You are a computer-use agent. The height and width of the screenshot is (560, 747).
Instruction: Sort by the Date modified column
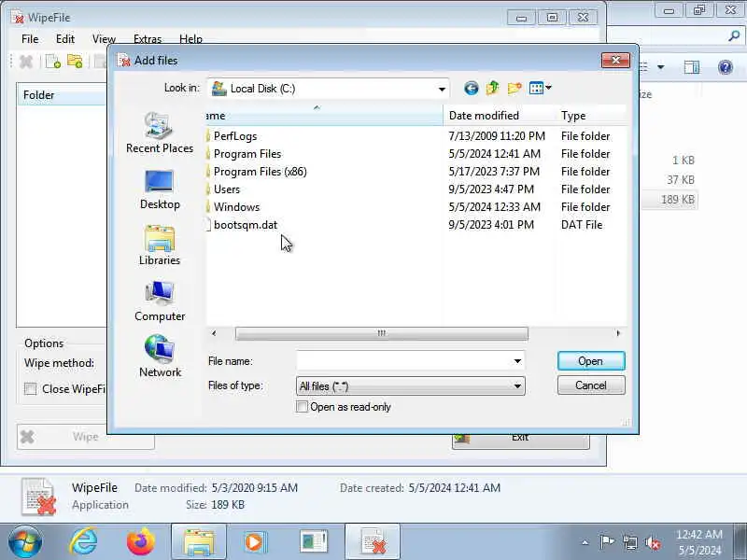coord(499,116)
